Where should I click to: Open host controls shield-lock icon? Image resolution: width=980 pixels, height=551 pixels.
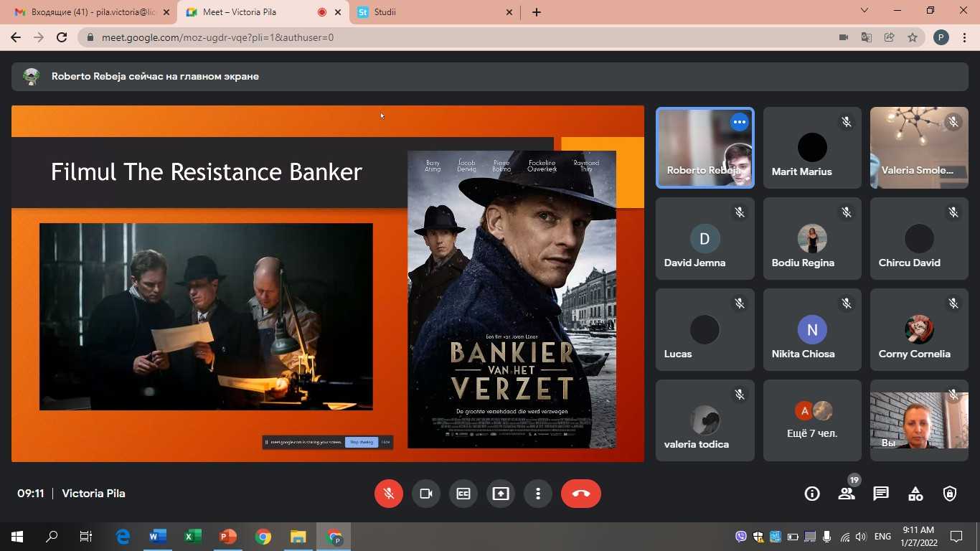pos(950,494)
